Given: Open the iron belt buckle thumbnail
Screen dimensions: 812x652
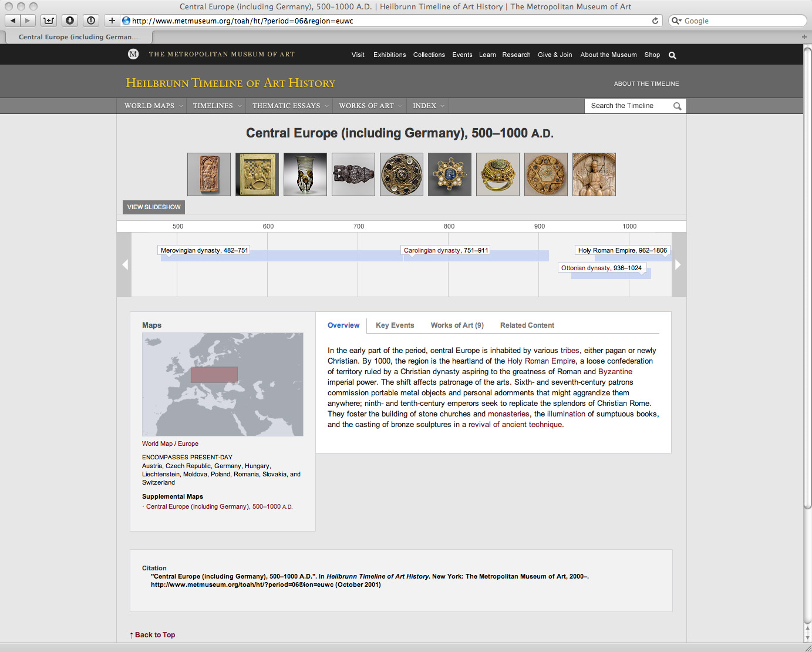Looking at the screenshot, I should 353,174.
